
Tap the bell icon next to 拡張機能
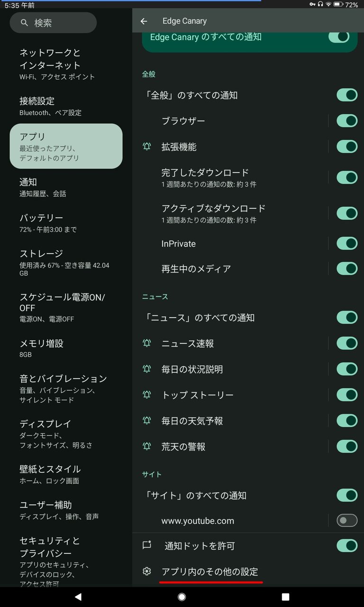tap(147, 147)
